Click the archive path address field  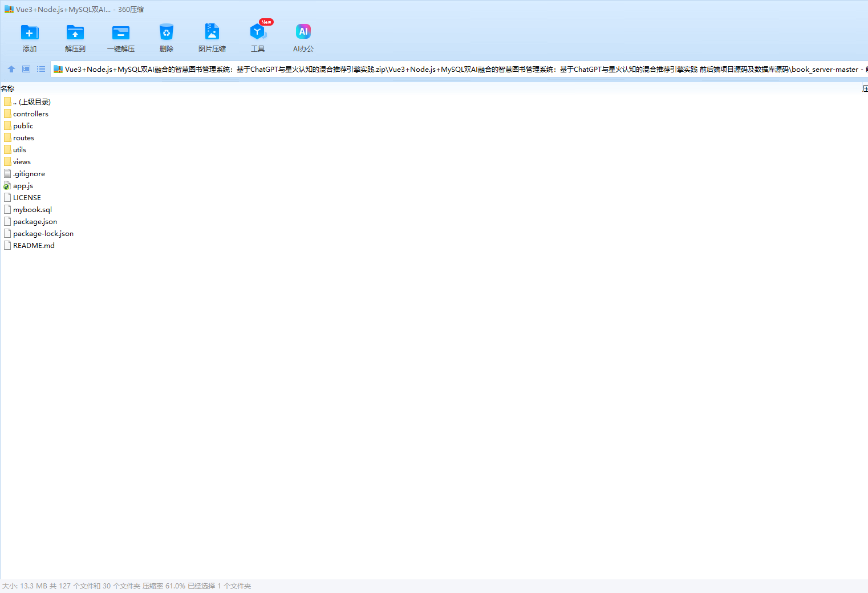[459, 69]
